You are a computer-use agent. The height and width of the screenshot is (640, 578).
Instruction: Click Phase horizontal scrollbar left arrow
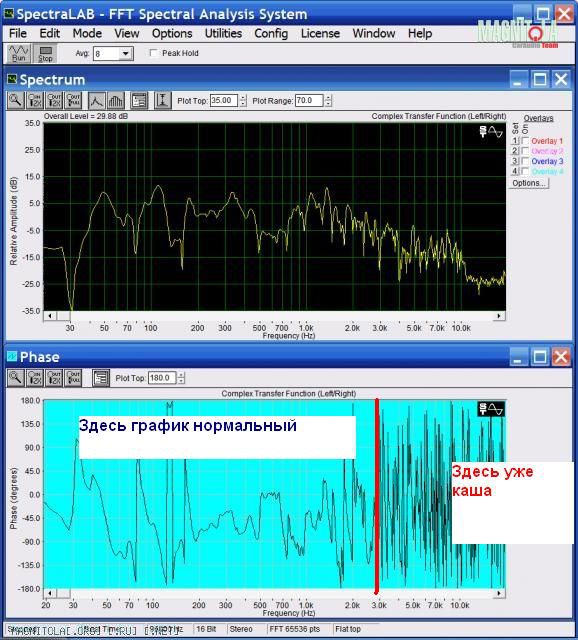(x=50, y=593)
